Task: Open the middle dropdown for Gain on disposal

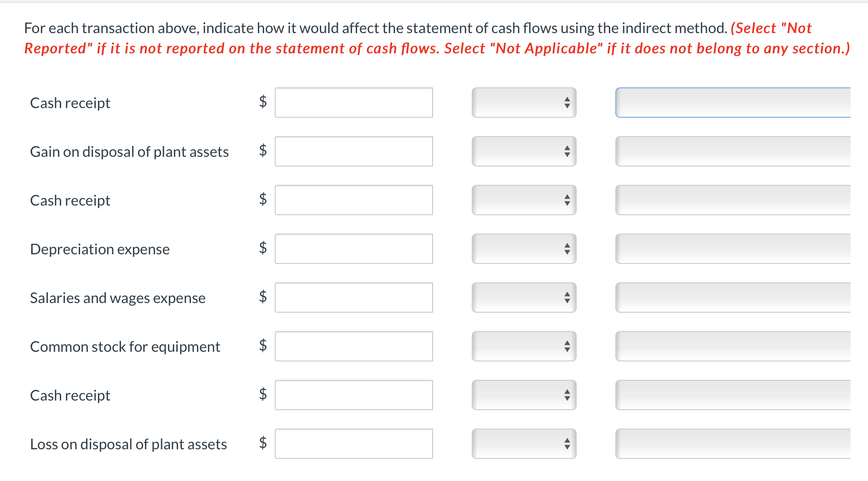Action: 524,151
